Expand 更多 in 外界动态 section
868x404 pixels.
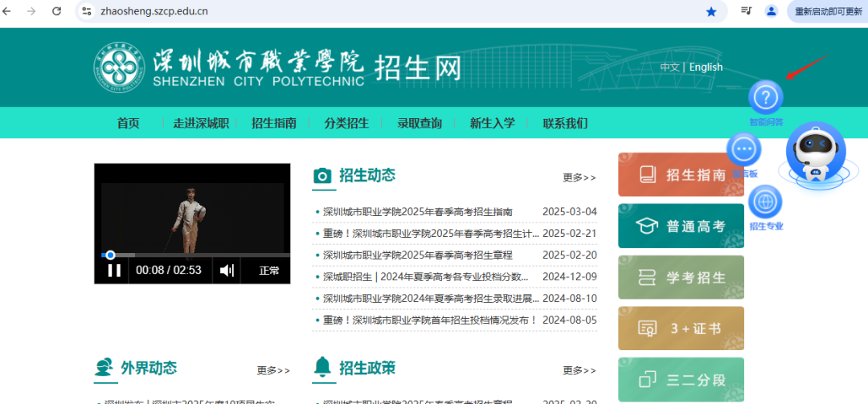(273, 370)
